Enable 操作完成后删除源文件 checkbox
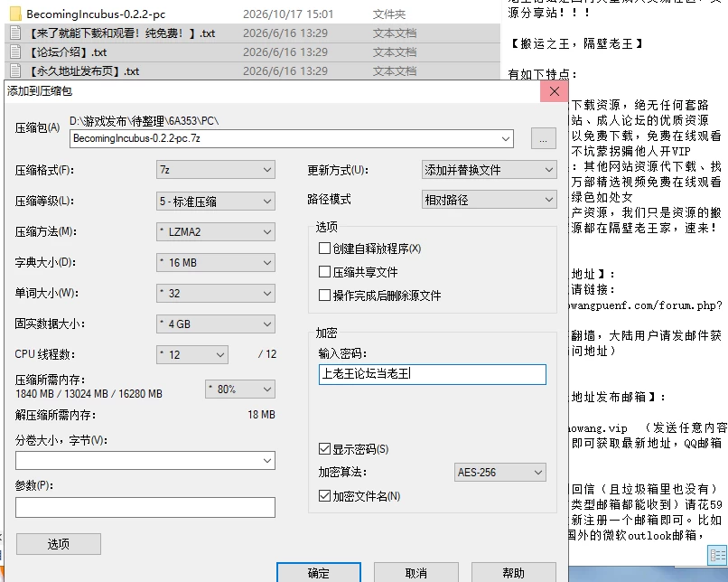 (x=324, y=295)
